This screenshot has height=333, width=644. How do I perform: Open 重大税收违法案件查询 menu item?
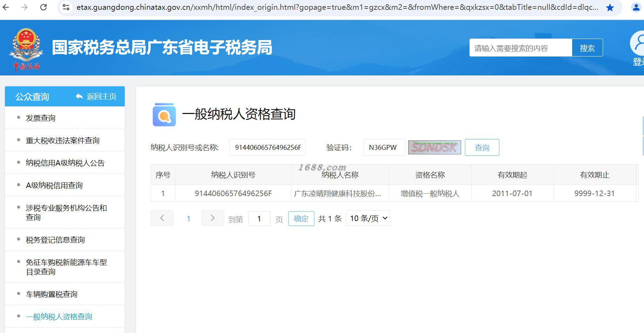coord(63,141)
